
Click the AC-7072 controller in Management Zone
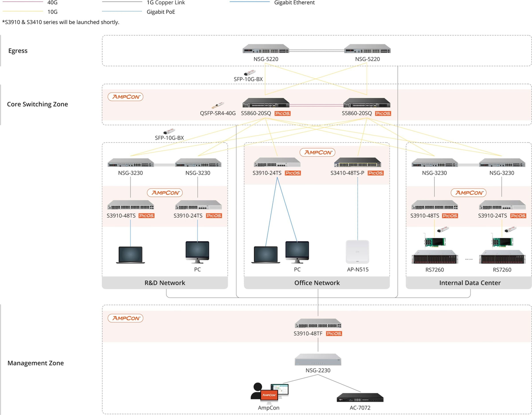click(360, 398)
